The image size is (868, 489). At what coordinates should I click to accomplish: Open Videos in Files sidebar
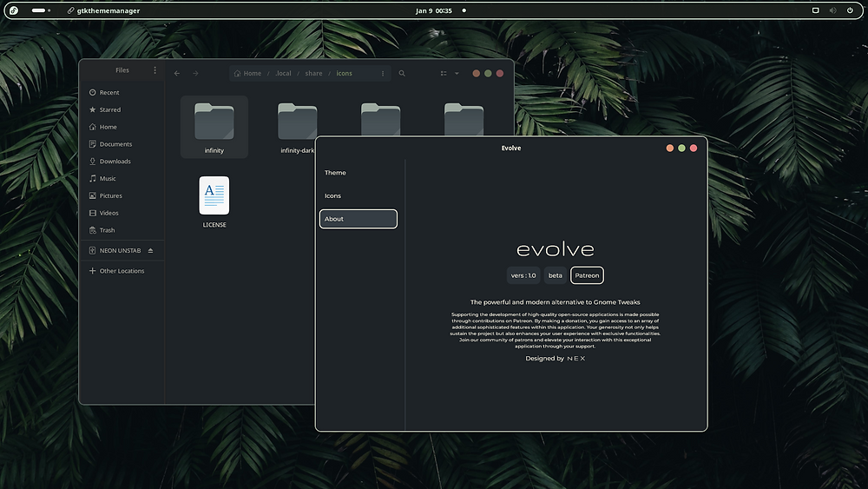(x=122, y=213)
